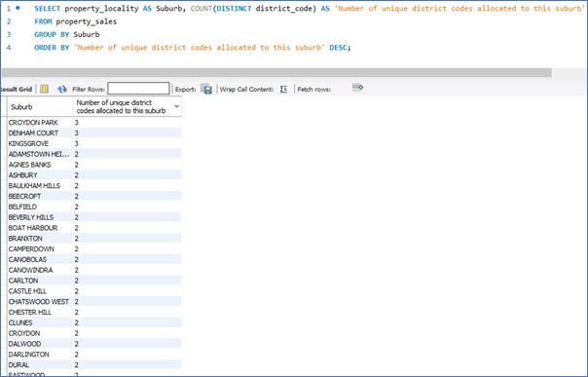The image size is (588, 377).
Task: Open the district codes column sort arrow
Action: point(176,106)
